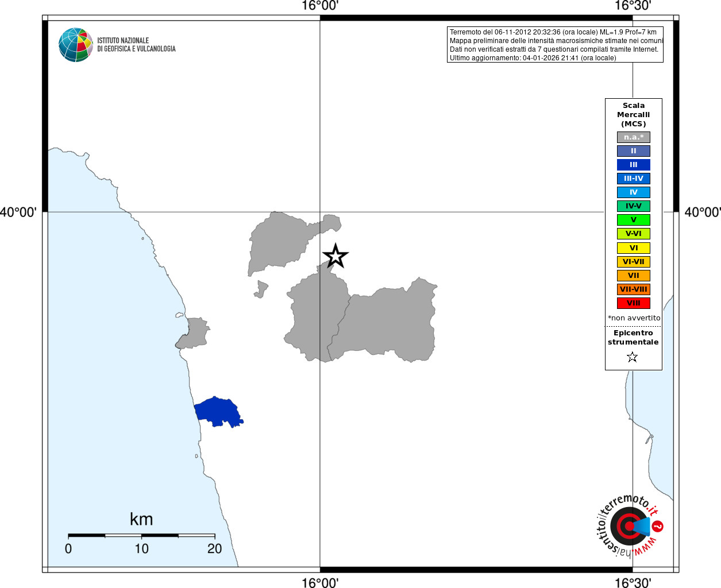Image resolution: width=721 pixels, height=588 pixels.
Task: Click the haisentitoilterremoto.it logo
Action: (x=630, y=525)
